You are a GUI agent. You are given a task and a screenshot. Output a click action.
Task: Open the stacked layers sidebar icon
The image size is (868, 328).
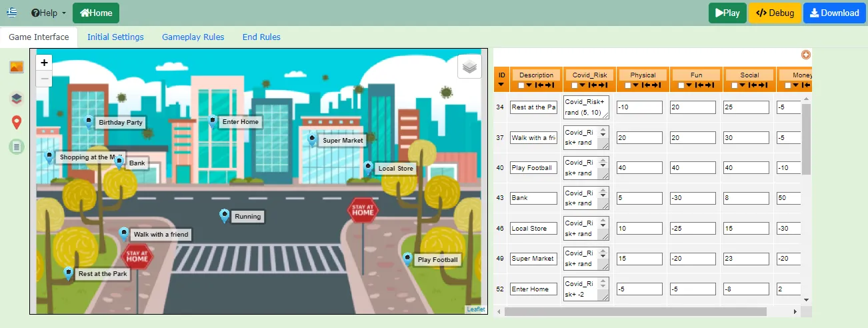click(17, 99)
